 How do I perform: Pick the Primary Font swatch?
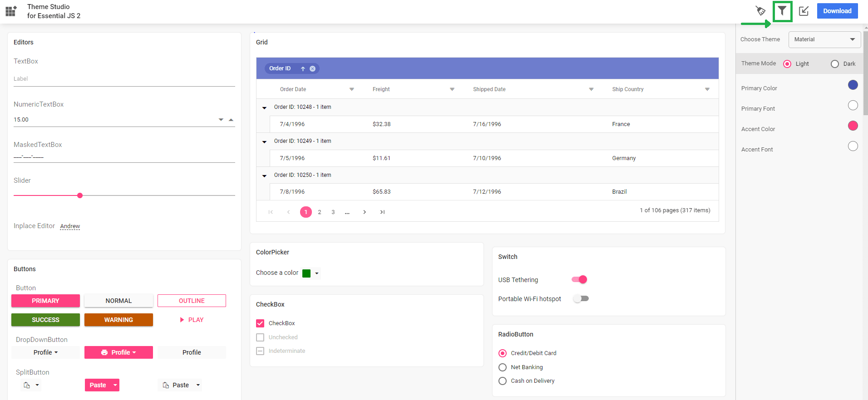pyautogui.click(x=853, y=105)
